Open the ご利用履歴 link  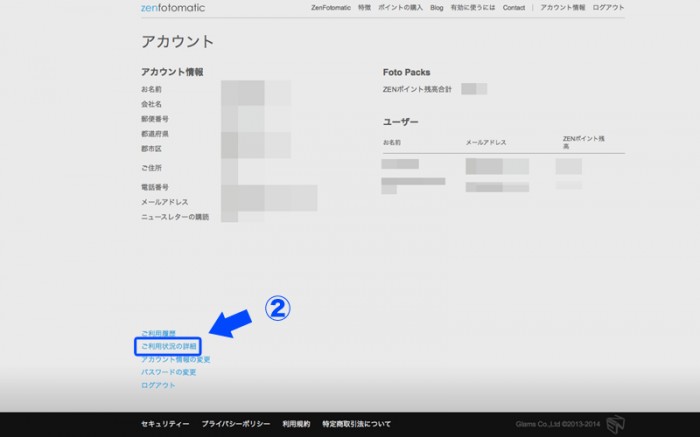pyautogui.click(x=158, y=333)
